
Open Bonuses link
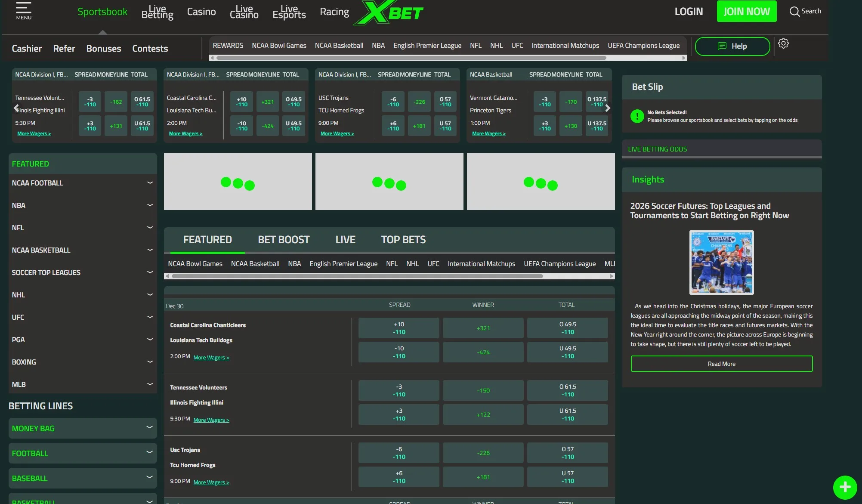pos(104,49)
